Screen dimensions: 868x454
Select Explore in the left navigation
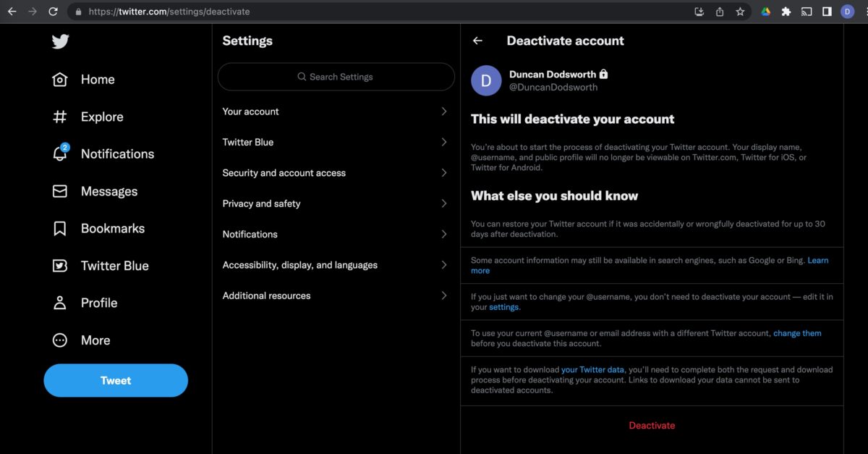(102, 117)
